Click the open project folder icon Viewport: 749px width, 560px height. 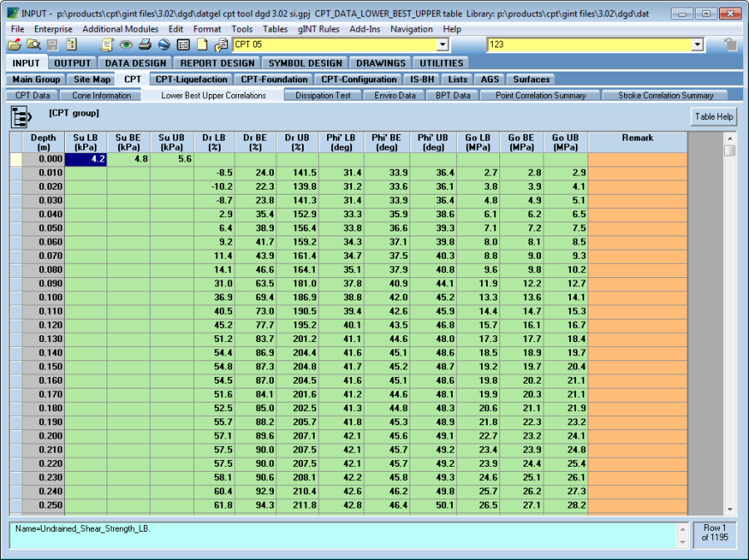tap(15, 45)
